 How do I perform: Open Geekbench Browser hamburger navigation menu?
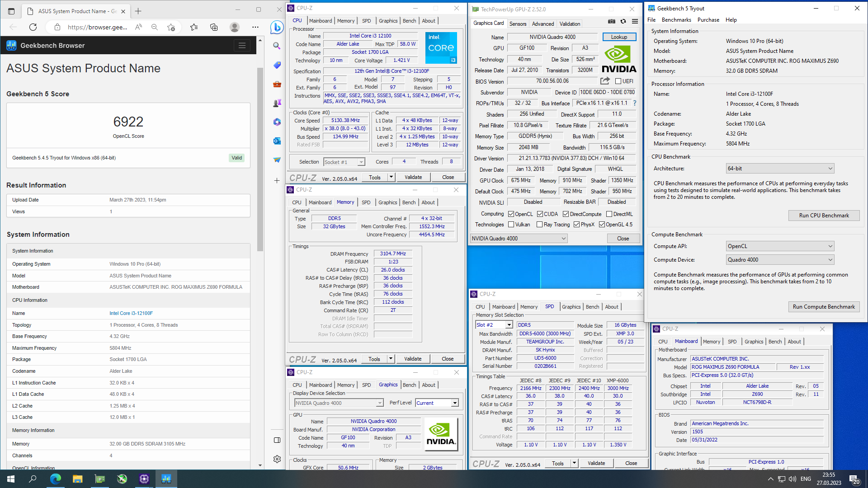[242, 45]
